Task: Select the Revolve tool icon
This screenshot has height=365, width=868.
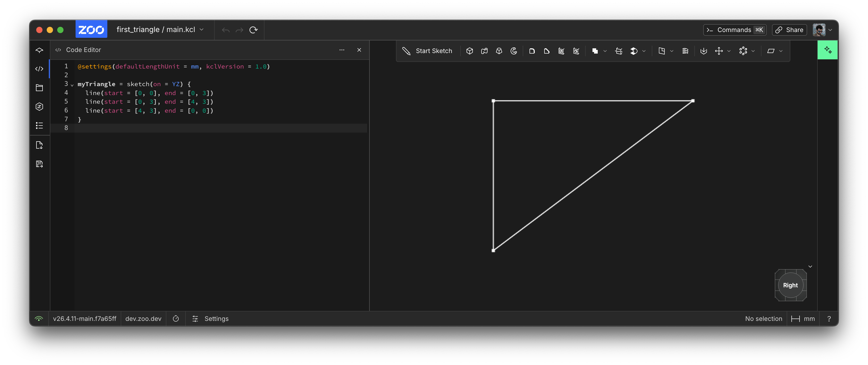Action: point(514,51)
